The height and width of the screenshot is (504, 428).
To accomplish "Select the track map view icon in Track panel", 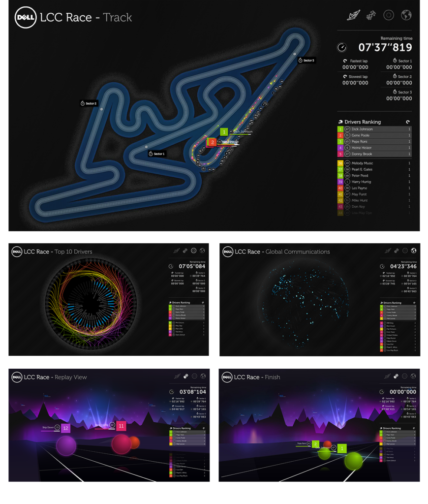I will [x=352, y=16].
